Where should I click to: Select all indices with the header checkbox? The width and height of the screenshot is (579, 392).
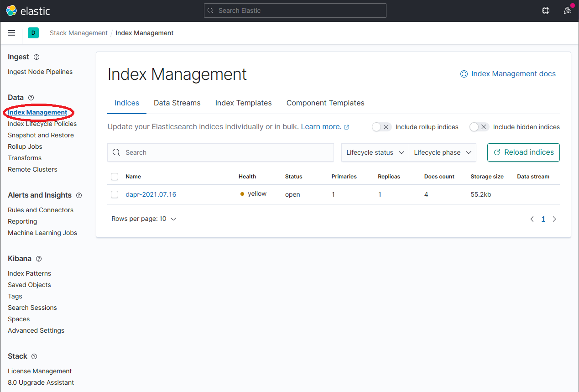pyautogui.click(x=115, y=177)
